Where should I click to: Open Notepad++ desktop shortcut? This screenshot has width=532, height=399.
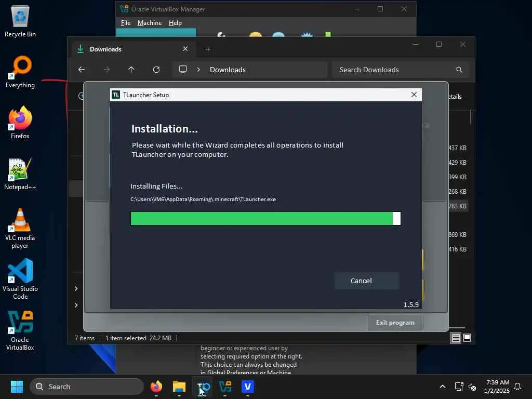pos(20,174)
